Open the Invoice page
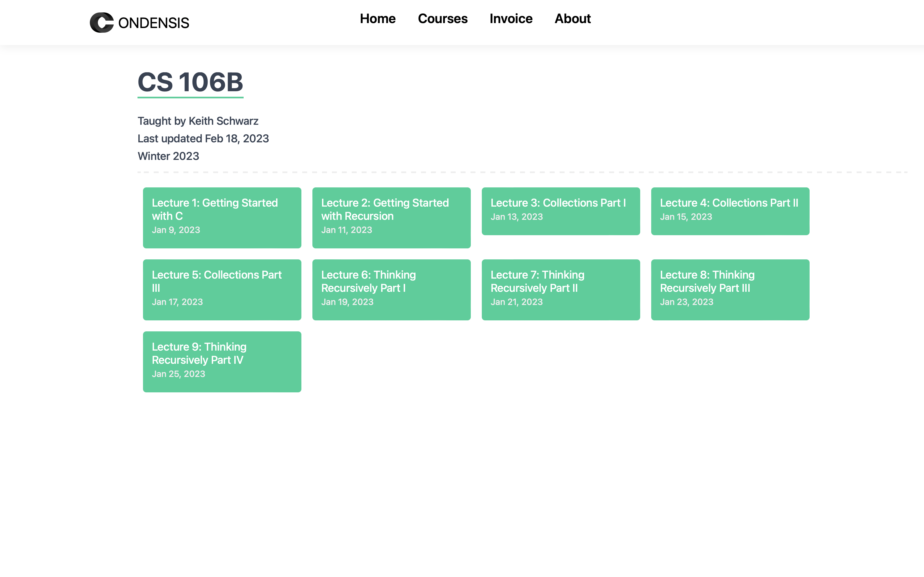The image size is (924, 577). pyautogui.click(x=511, y=19)
